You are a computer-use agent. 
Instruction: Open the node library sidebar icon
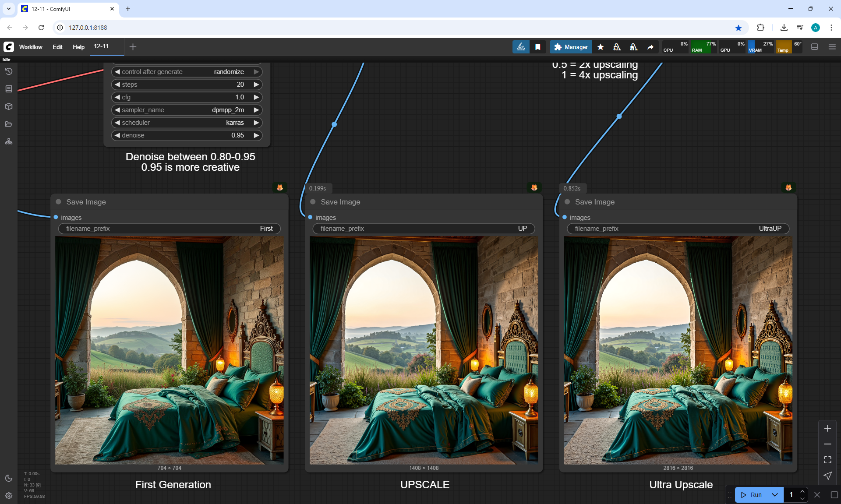point(9,89)
